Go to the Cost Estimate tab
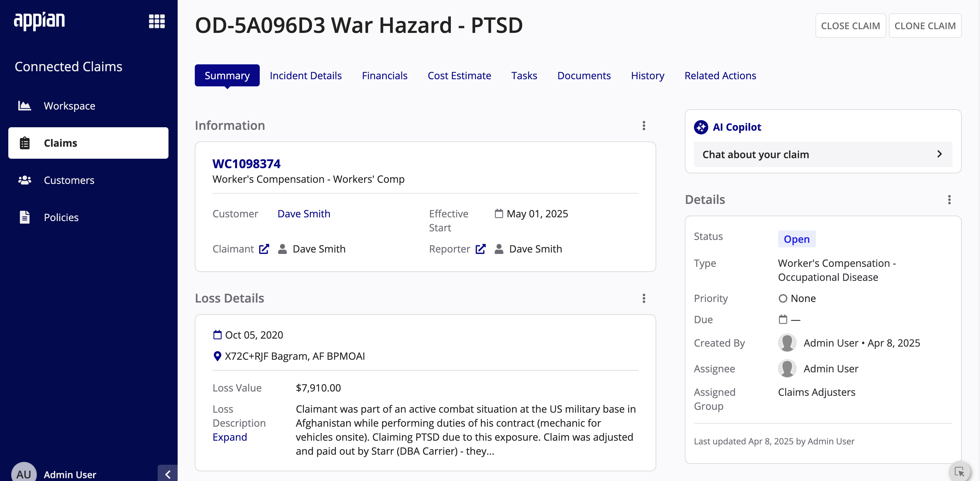The height and width of the screenshot is (481, 980). coord(460,76)
